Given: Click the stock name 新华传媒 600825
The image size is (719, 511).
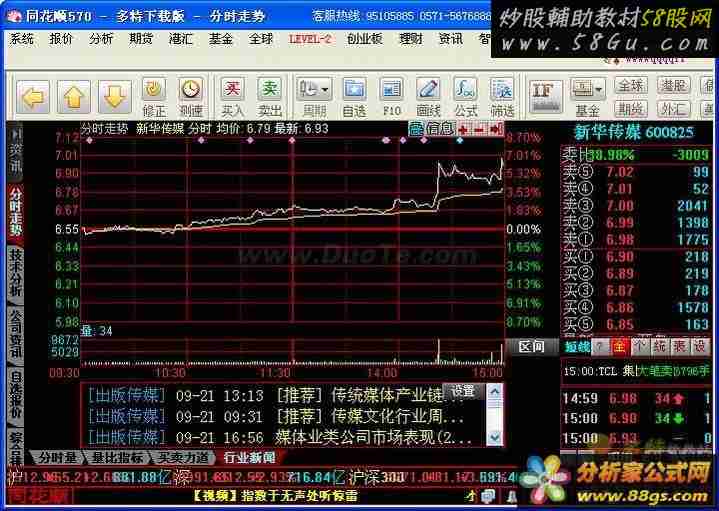Looking at the screenshot, I should pos(634,133).
